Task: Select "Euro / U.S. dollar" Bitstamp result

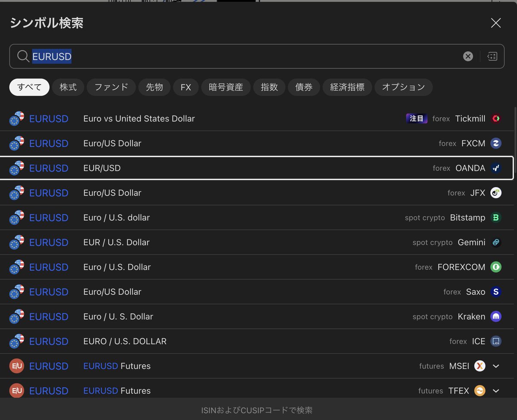Action: (116, 217)
